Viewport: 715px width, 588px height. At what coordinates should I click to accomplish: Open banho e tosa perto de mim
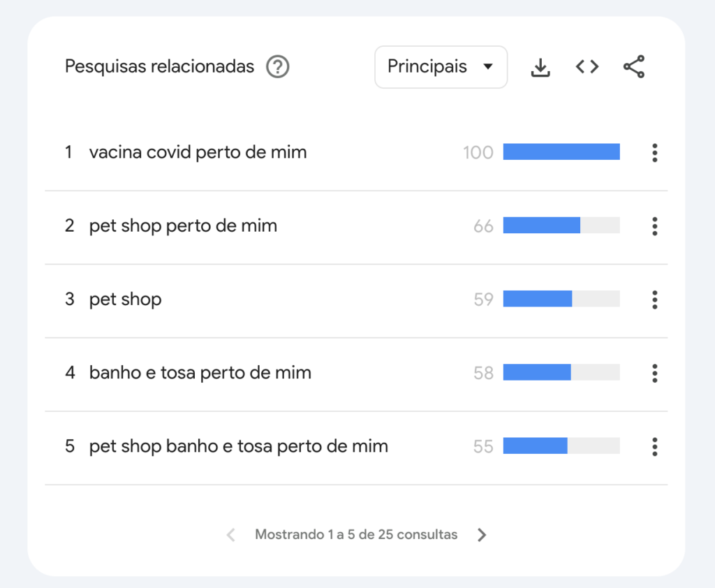[x=200, y=373]
